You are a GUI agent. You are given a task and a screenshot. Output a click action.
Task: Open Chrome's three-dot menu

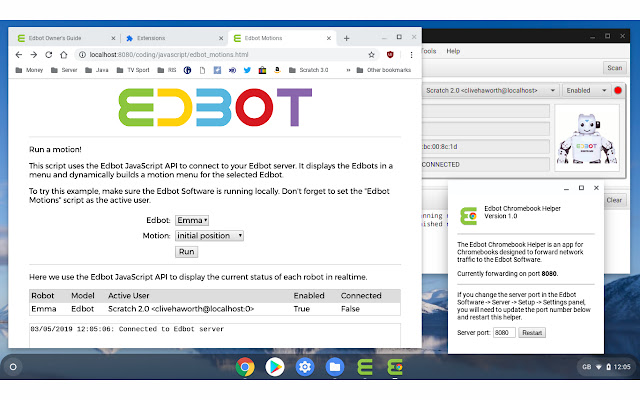coord(411,55)
